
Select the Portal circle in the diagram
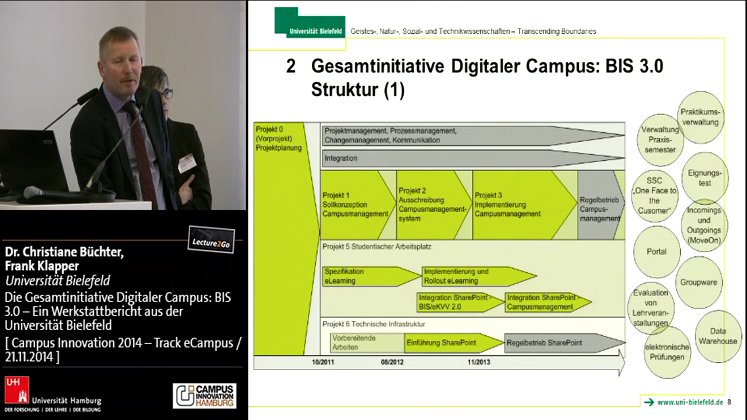pyautogui.click(x=656, y=252)
